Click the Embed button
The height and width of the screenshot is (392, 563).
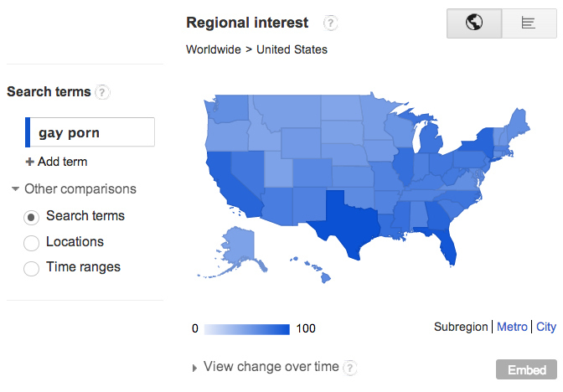(x=526, y=369)
